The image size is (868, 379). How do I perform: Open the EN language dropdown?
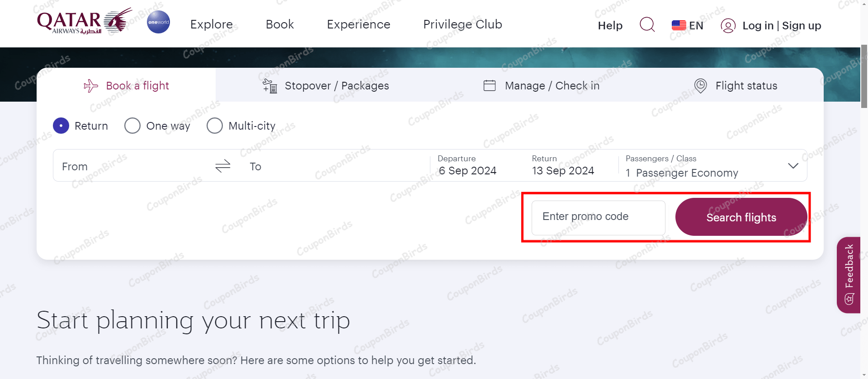click(x=695, y=25)
